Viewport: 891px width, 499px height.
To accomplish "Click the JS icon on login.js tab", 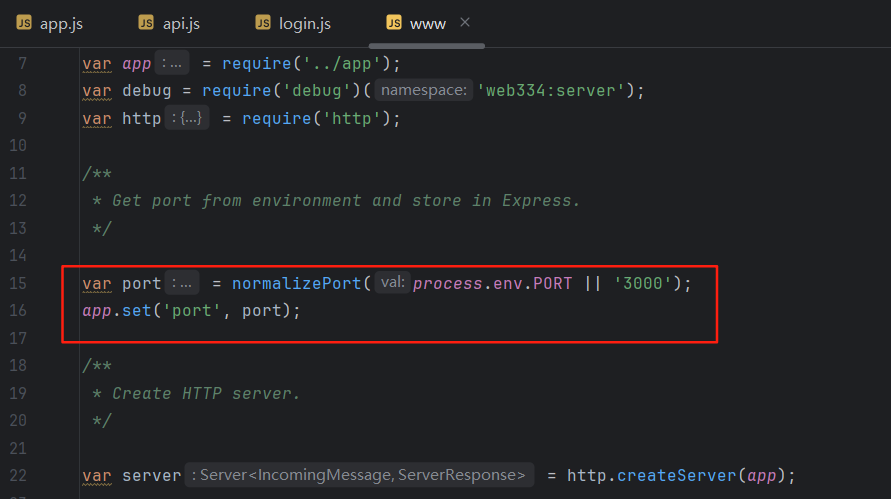I will point(263,23).
